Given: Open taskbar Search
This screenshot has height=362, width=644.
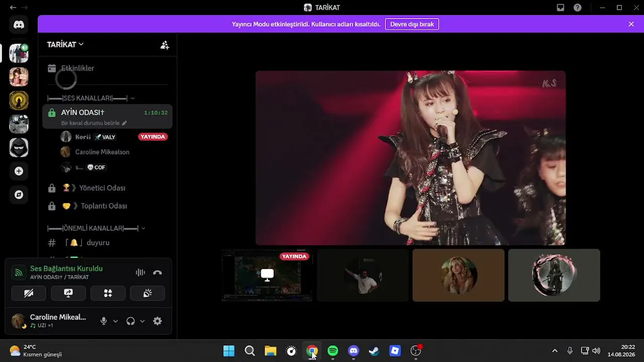Looking at the screenshot, I should pos(250,351).
